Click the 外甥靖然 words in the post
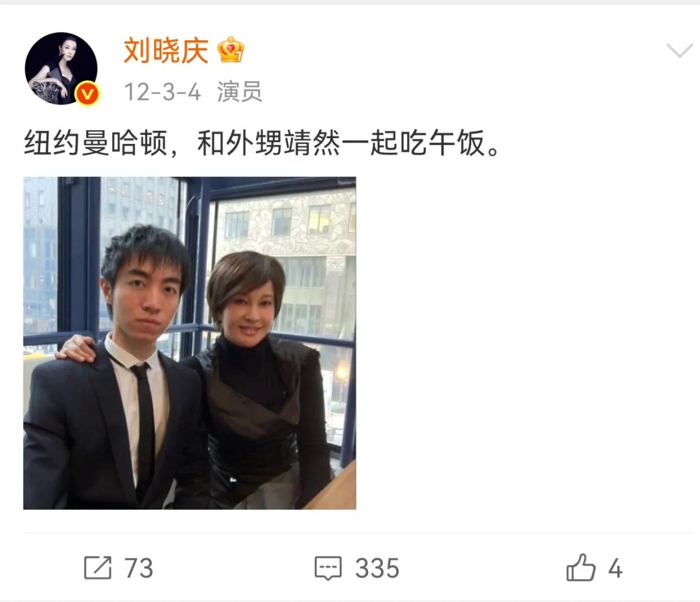 pyautogui.click(x=283, y=143)
